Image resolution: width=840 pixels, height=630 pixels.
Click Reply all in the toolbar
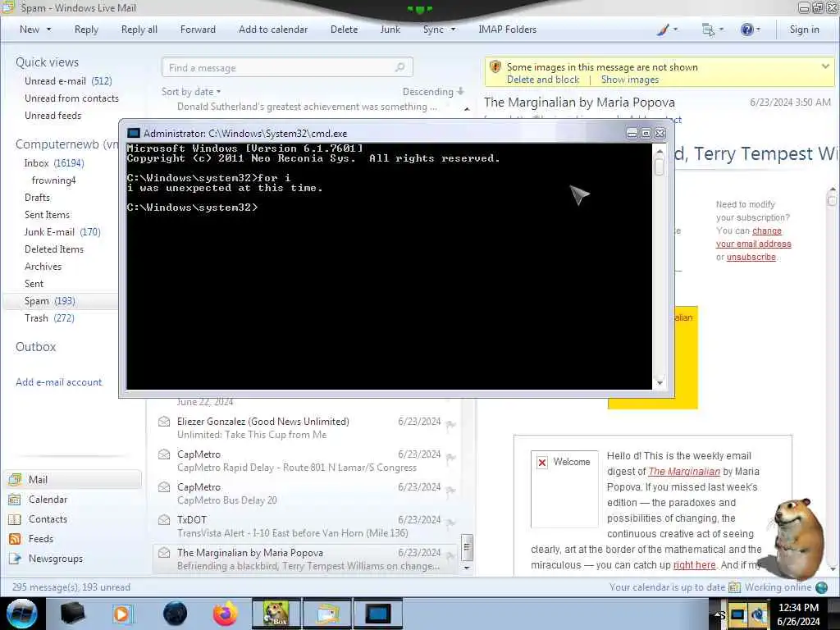[x=139, y=30]
